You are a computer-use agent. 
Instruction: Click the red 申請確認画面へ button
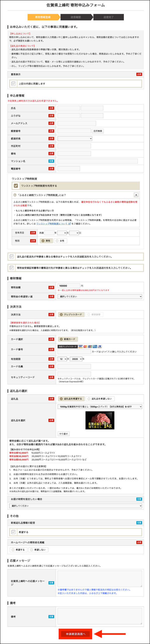(76, 634)
